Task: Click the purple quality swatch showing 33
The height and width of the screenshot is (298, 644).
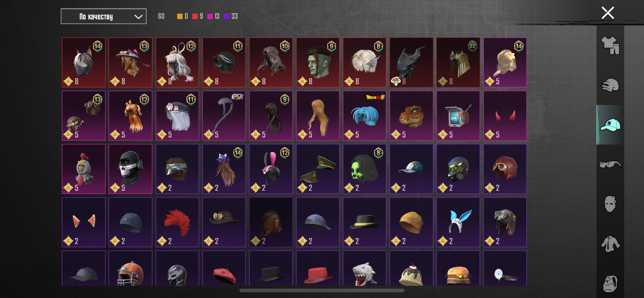Action: 226,16
